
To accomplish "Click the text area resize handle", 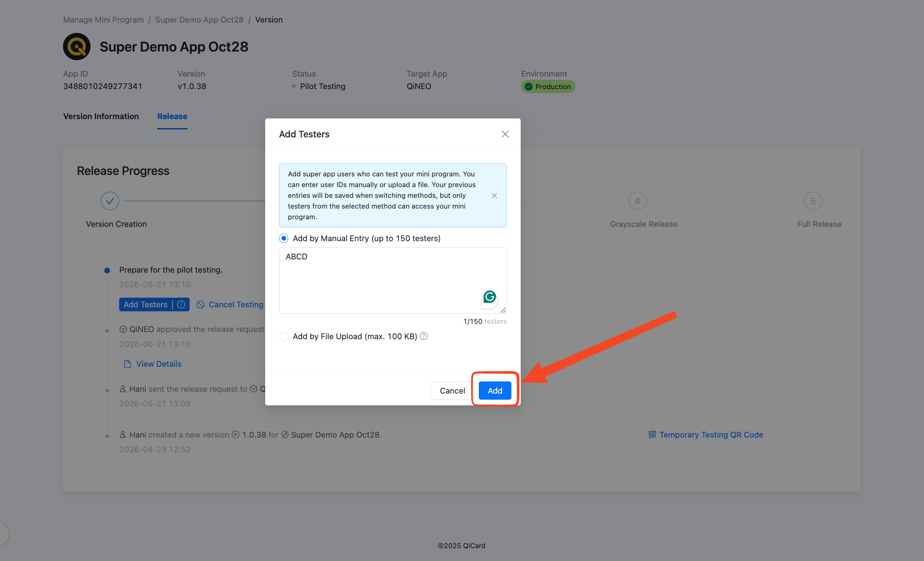I will tap(503, 310).
